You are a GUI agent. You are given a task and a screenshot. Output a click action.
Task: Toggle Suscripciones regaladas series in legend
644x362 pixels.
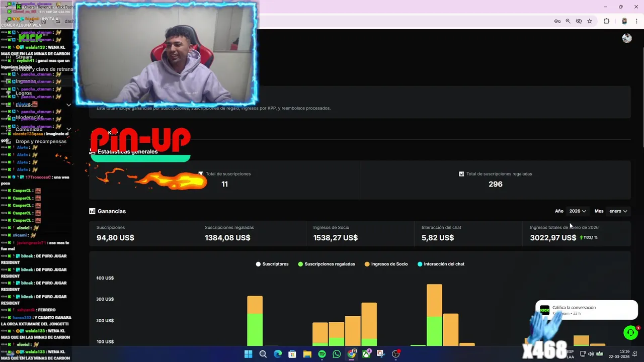click(x=327, y=264)
